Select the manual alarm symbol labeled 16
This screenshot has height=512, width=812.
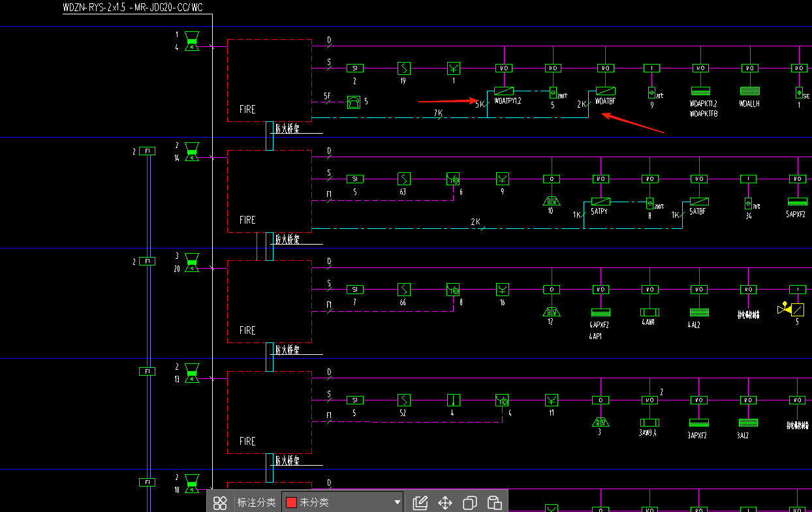502,289
